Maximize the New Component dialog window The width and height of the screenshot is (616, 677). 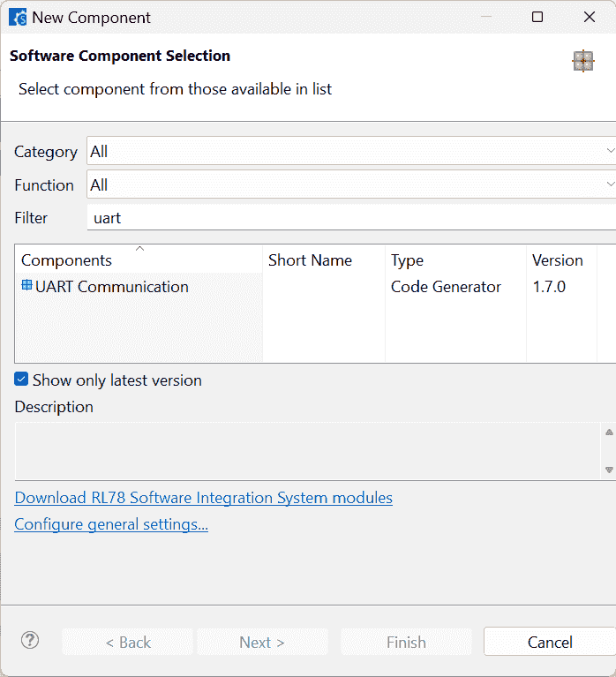[537, 18]
